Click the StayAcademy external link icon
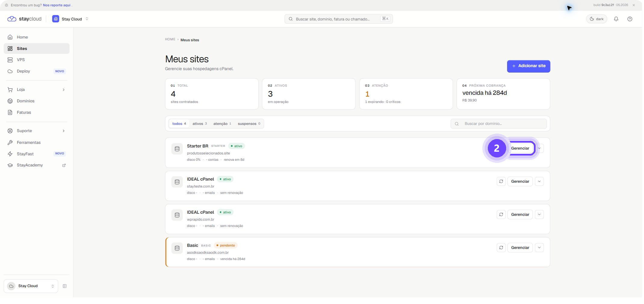The height and width of the screenshot is (304, 644). tap(64, 165)
